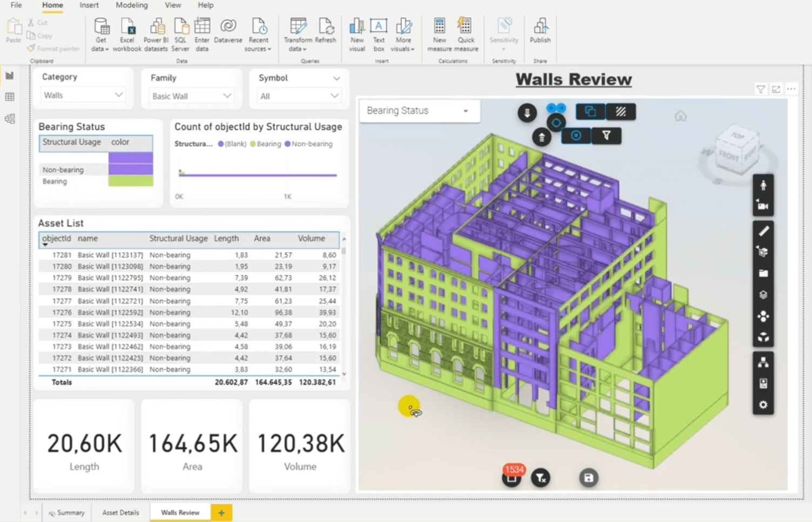Toggle the selection target button near the filter
The image size is (812, 522).
576,135
